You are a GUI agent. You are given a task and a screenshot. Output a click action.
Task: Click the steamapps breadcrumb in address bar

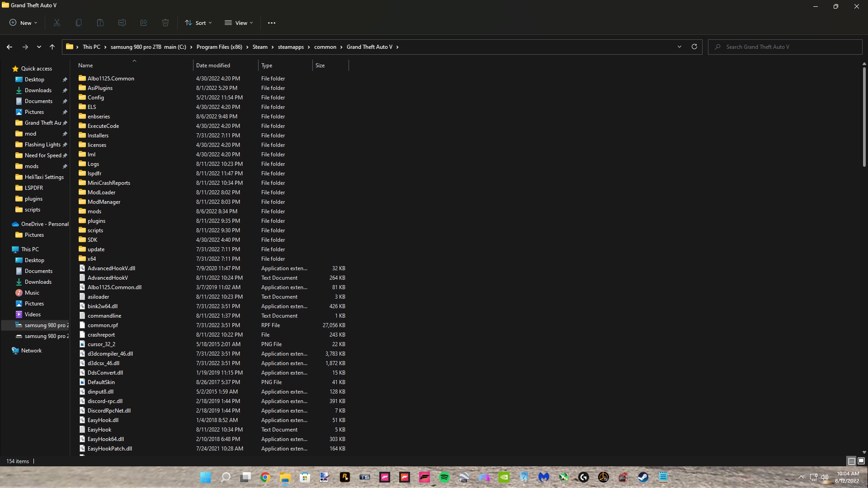point(291,47)
